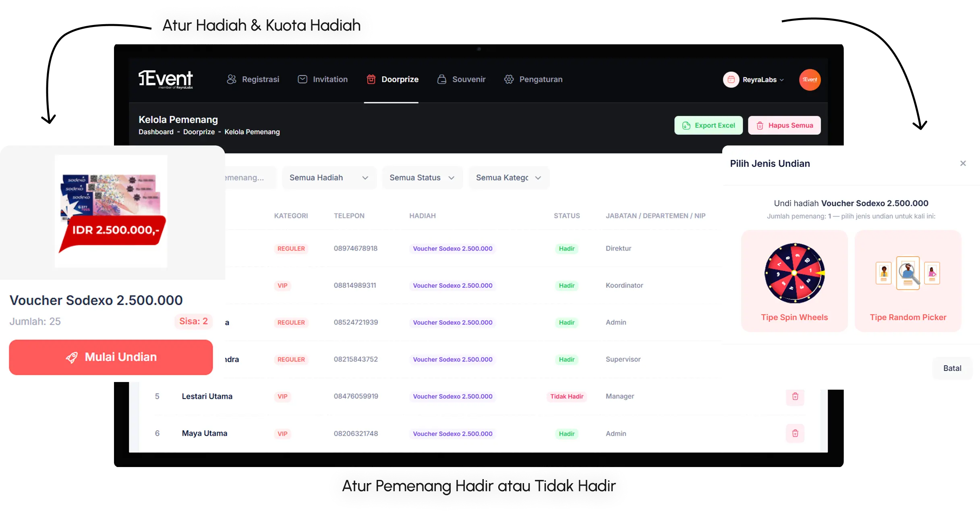The image size is (980, 517).
Task: Delete the Maya Utama winner row
Action: click(x=795, y=434)
